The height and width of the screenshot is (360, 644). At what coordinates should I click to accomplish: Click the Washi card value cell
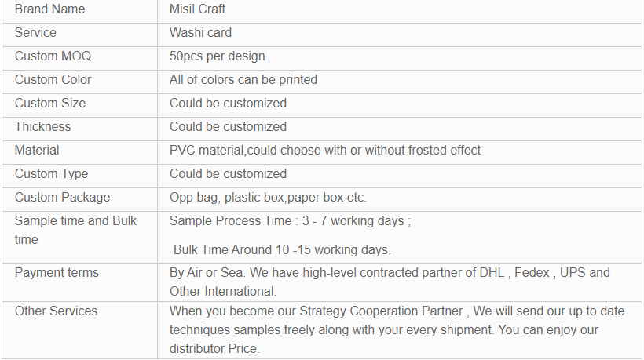point(400,35)
